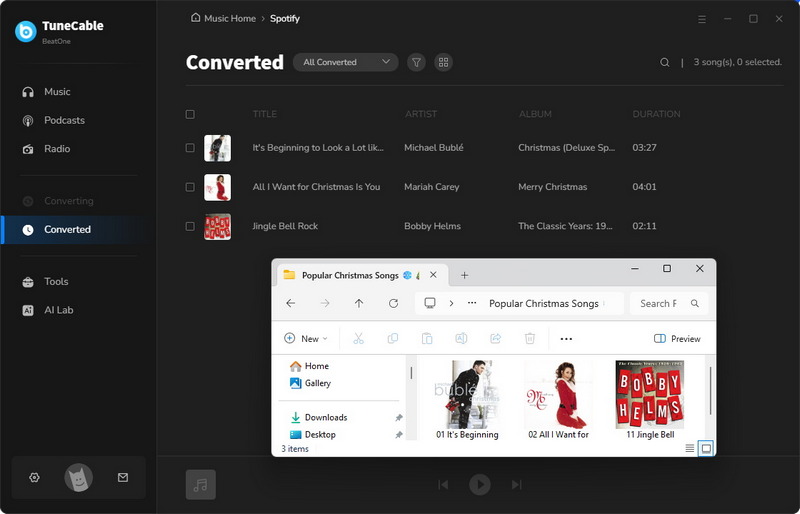Select Home in Explorer navigation pane

[x=309, y=366]
